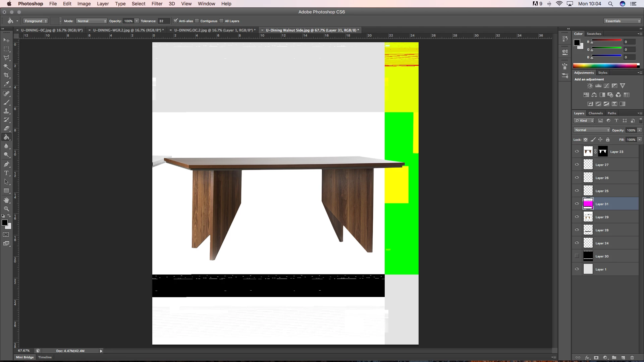Select the Eyedropper tool
The image size is (644, 362).
click(6, 84)
